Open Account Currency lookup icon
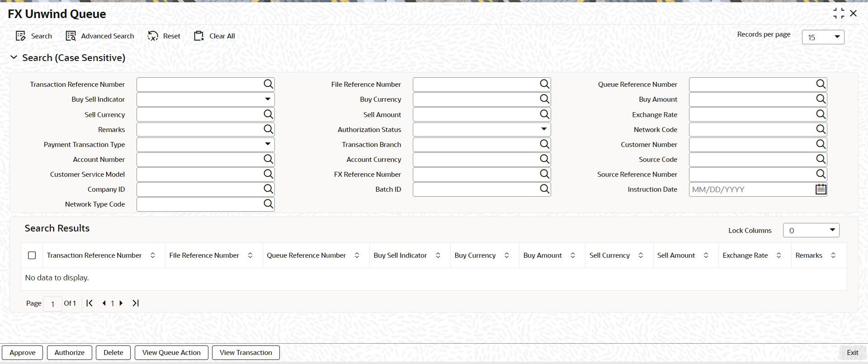Screen dimensions: 868x364 point(545,159)
